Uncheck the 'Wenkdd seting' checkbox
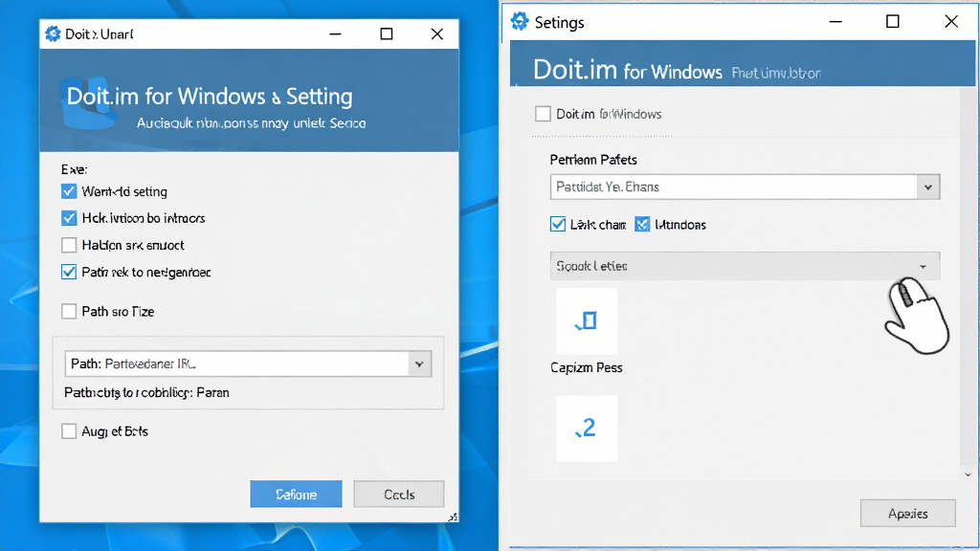 69,191
